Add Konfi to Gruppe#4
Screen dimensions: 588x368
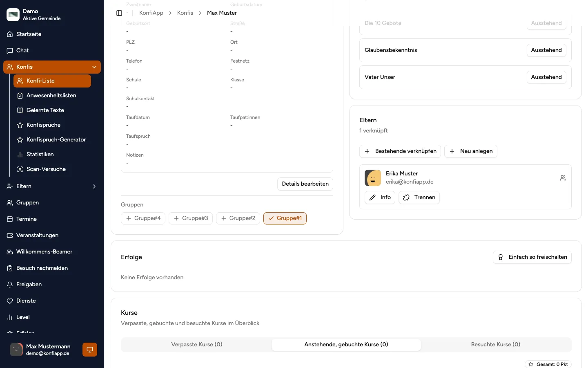(x=143, y=218)
